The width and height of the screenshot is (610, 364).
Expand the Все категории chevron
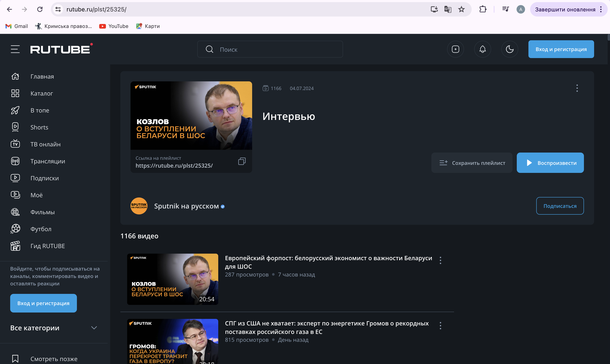pyautogui.click(x=94, y=328)
